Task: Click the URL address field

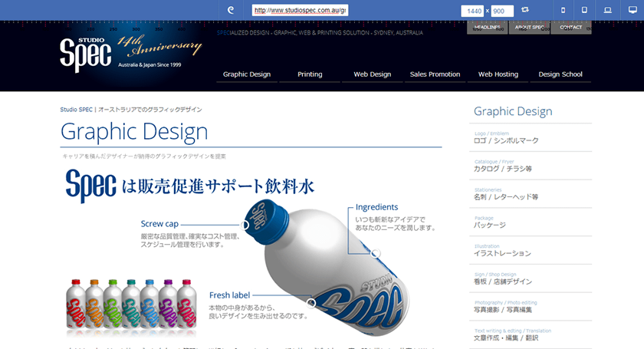Action: coord(300,11)
